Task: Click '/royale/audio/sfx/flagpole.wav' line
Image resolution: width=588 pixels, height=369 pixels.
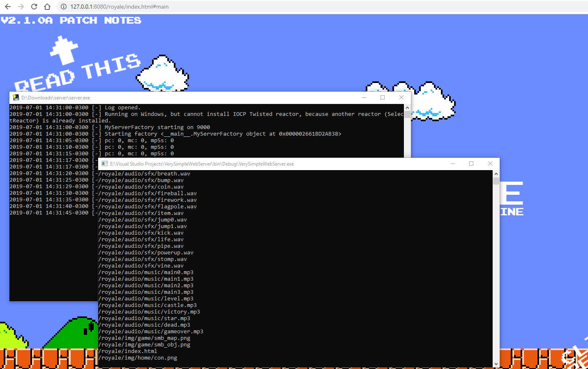Action: point(148,207)
